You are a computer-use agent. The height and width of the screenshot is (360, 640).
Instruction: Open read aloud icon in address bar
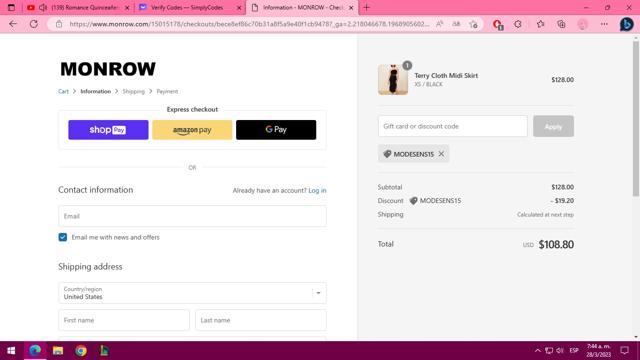click(x=440, y=24)
